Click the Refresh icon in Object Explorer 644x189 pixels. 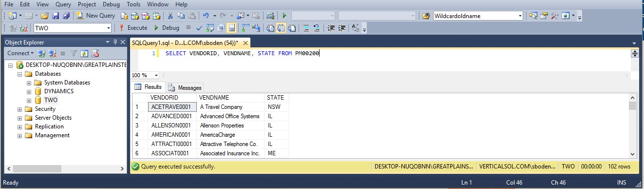coord(85,53)
